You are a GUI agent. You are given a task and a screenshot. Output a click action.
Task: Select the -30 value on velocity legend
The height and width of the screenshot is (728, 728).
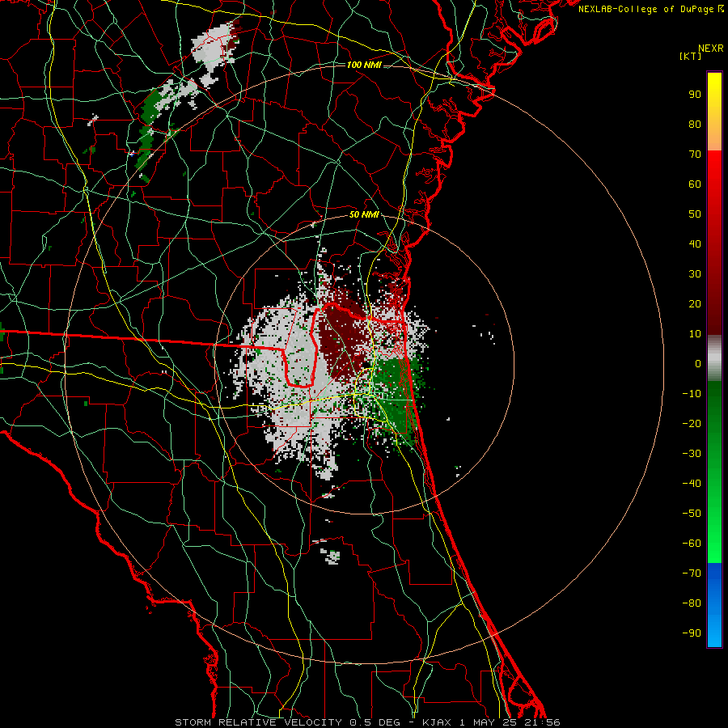click(692, 454)
